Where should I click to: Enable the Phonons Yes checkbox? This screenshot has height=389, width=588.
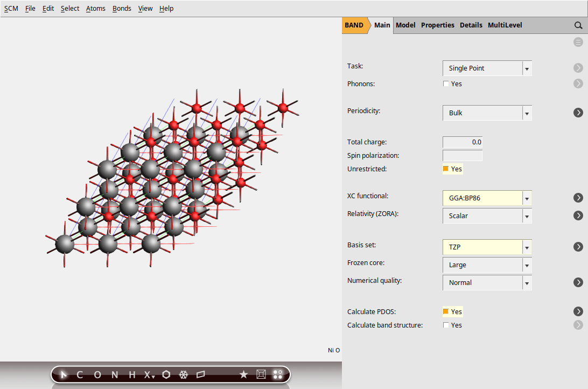tap(446, 84)
